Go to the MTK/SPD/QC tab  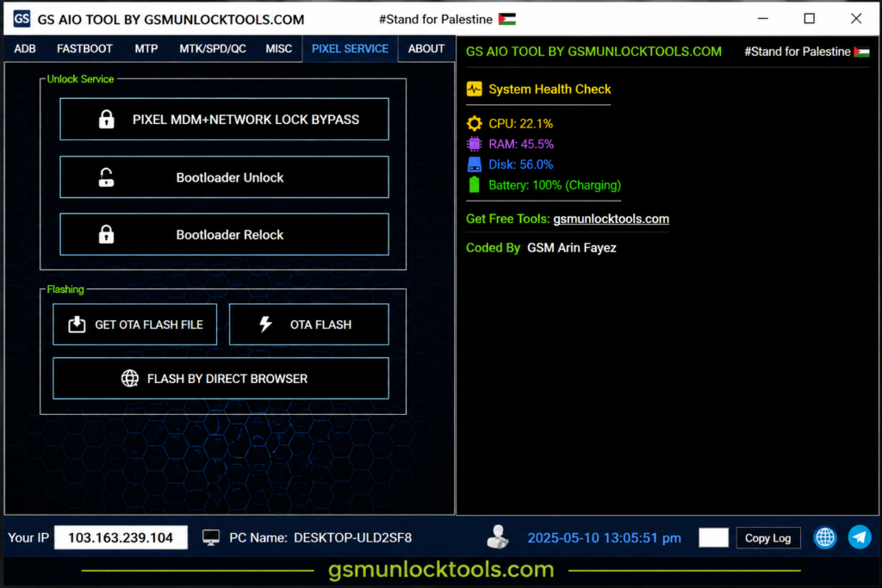click(213, 49)
